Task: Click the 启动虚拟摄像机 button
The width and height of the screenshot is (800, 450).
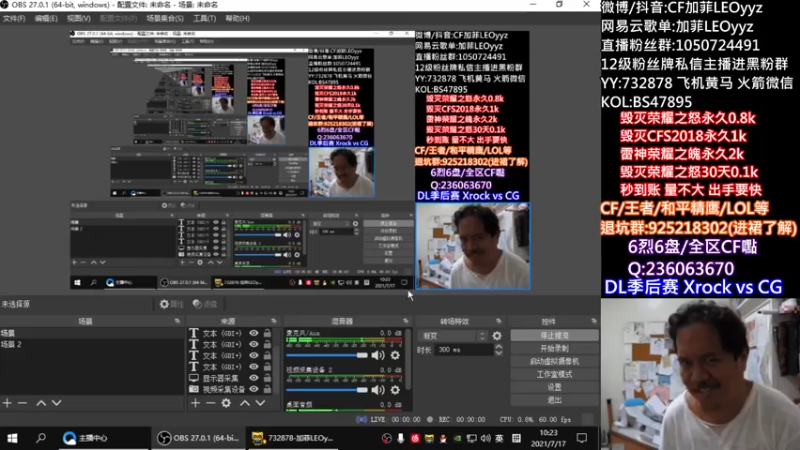Action: click(554, 361)
